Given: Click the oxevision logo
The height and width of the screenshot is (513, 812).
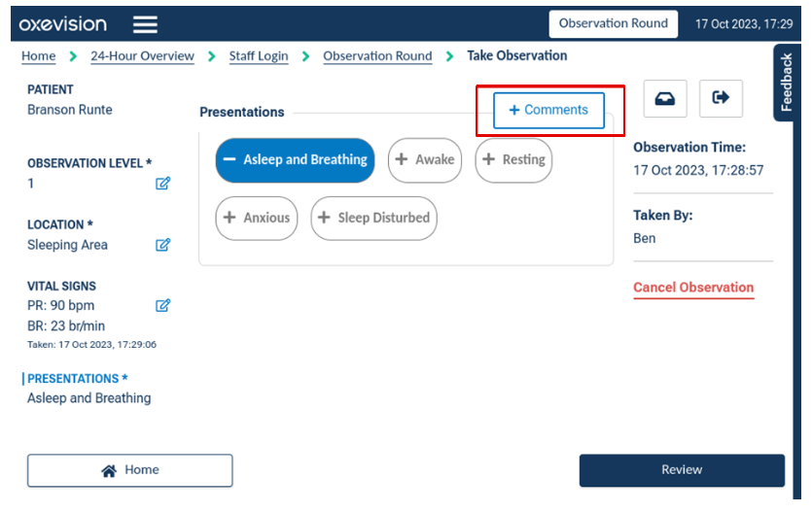Looking at the screenshot, I should (x=62, y=24).
